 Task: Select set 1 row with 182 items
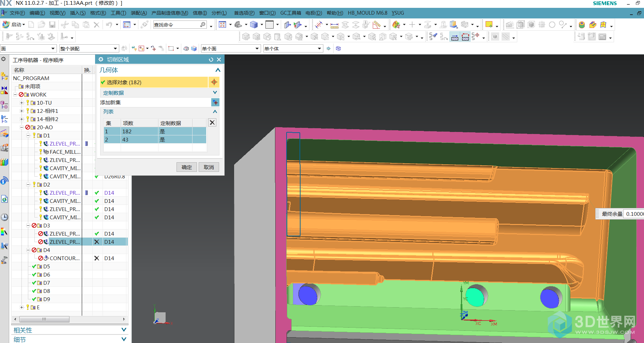[155, 131]
